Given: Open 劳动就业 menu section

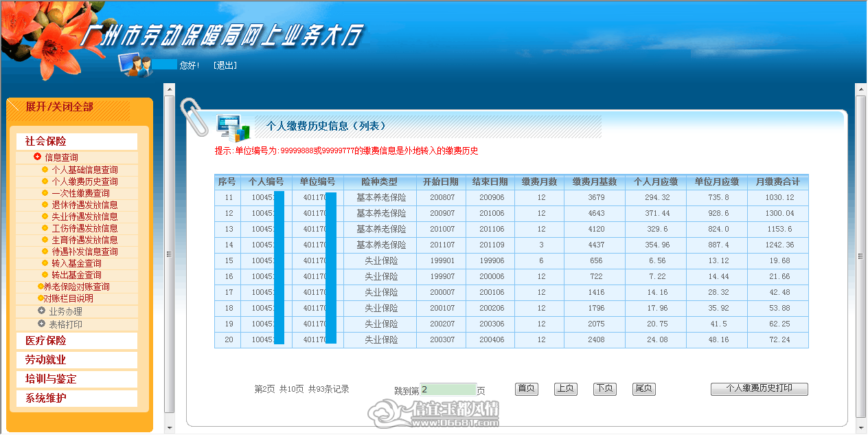Looking at the screenshot, I should pyautogui.click(x=77, y=359).
